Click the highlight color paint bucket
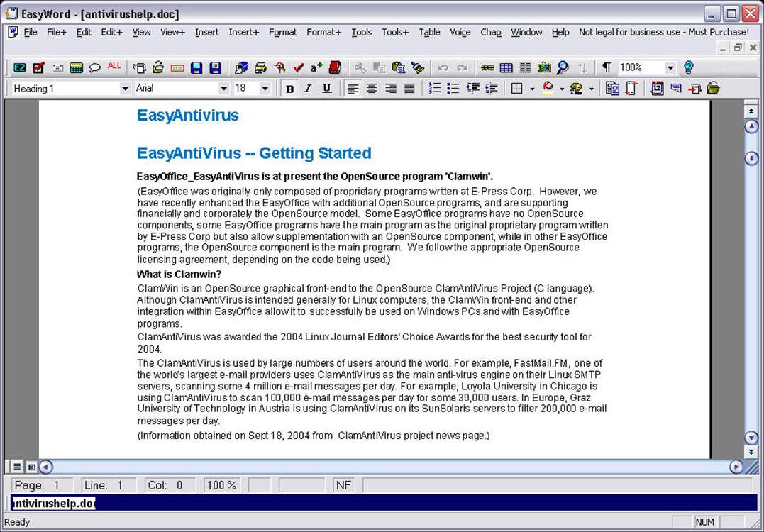This screenshot has height=532, width=764. click(548, 88)
